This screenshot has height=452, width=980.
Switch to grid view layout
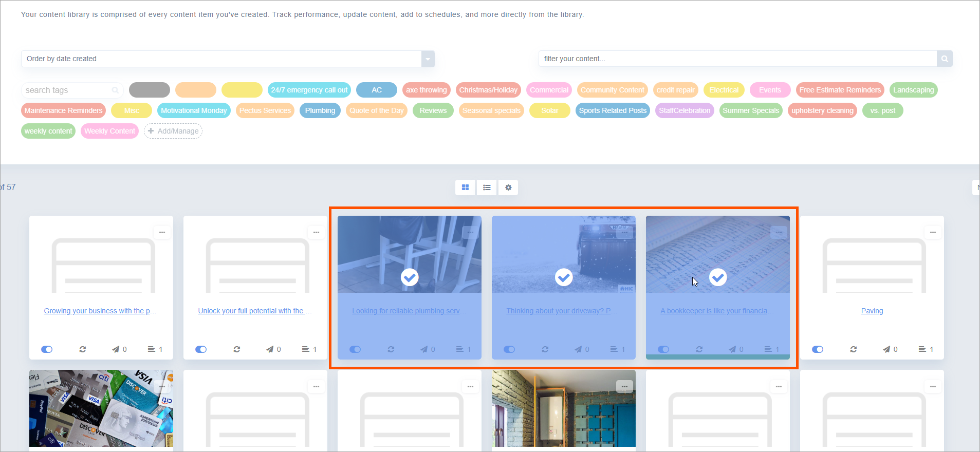pyautogui.click(x=465, y=187)
